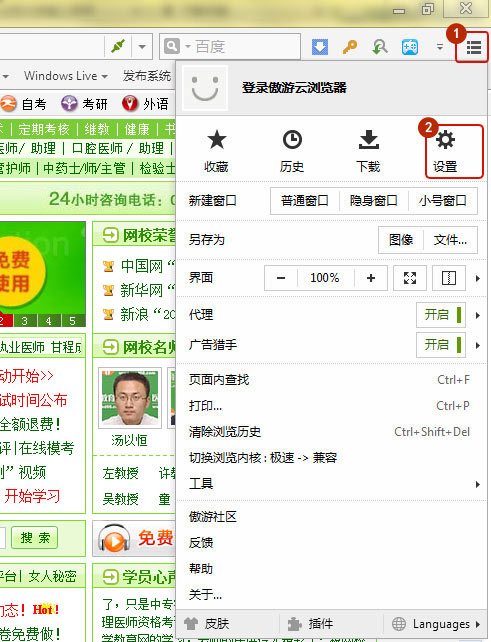Screen dimensions: 491x642
Task: Open the Languages dropdown
Action: pos(436,624)
